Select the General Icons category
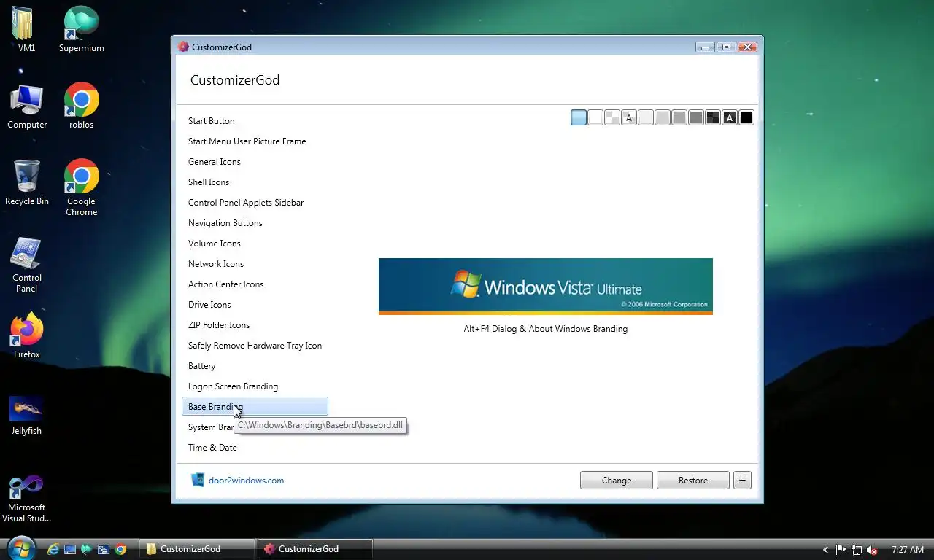This screenshot has height=560, width=934. click(x=255, y=162)
